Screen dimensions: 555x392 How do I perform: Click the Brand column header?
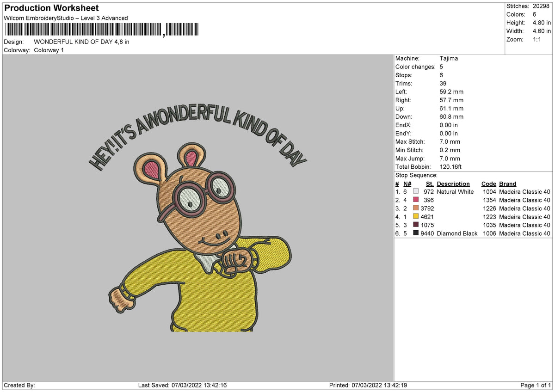pos(508,184)
